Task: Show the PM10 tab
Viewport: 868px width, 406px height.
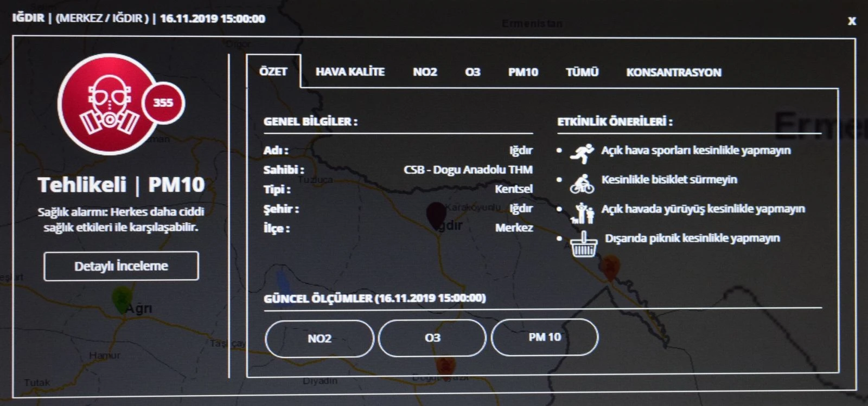Action: tap(523, 72)
